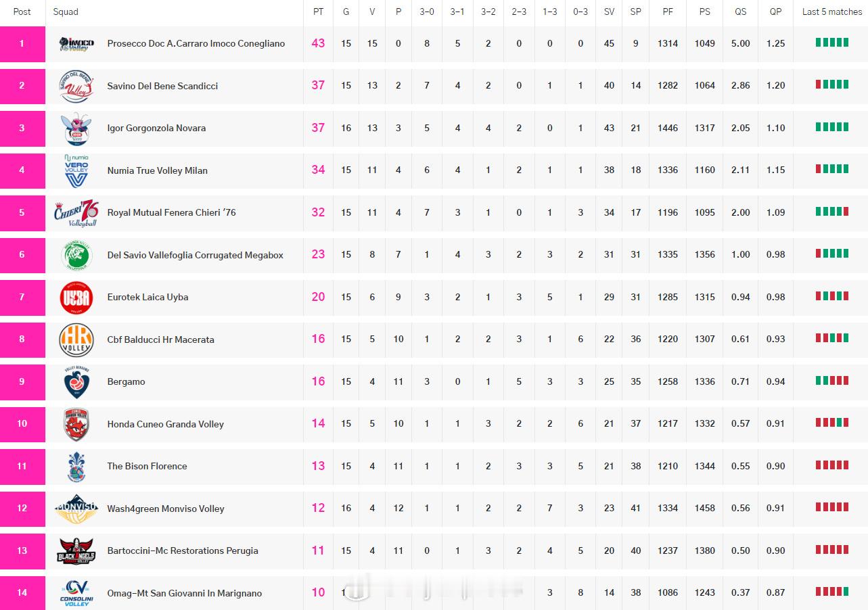The height and width of the screenshot is (610, 868).
Task: Click Conegliano's points total of 43
Action: (318, 43)
